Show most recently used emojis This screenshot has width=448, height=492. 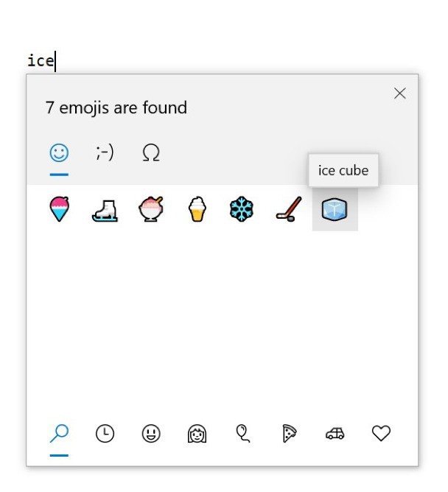[x=105, y=435]
